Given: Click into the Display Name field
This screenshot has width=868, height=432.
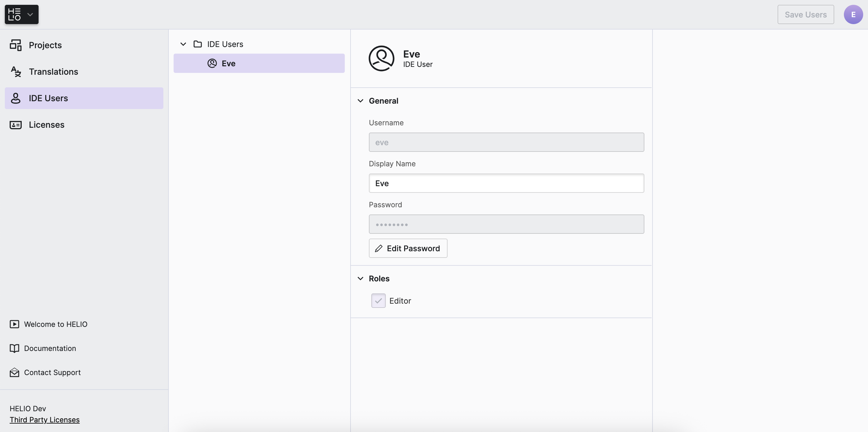Looking at the screenshot, I should point(506,183).
